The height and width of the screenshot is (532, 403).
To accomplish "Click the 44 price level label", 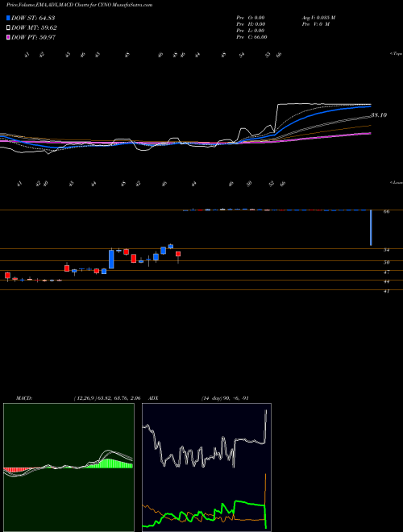I will 386,281.
